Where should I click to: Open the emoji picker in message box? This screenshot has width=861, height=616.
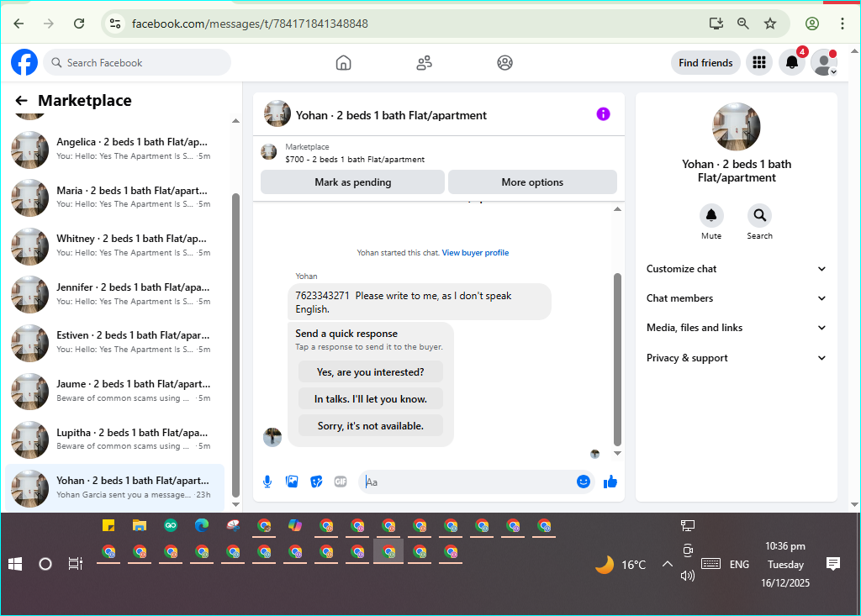pyautogui.click(x=584, y=482)
